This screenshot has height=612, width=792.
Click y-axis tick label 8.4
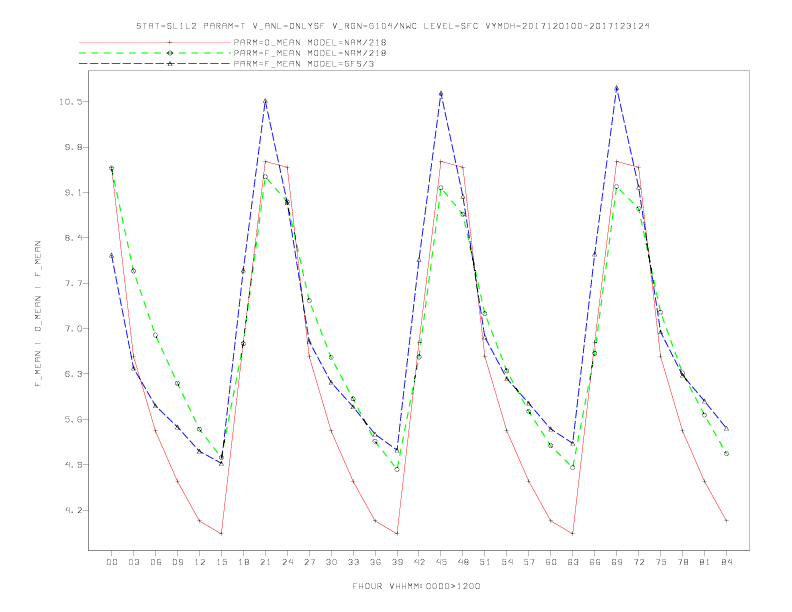pyautogui.click(x=73, y=238)
